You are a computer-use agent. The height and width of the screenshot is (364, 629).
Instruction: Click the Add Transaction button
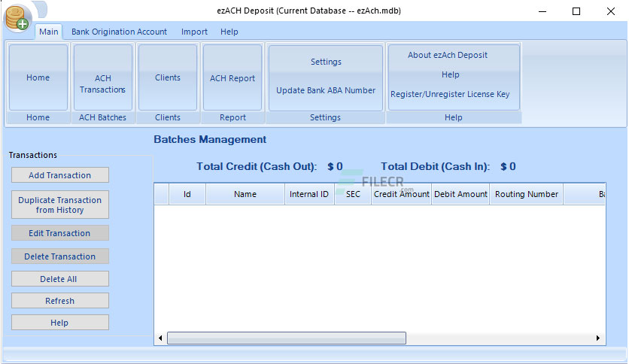(x=59, y=175)
